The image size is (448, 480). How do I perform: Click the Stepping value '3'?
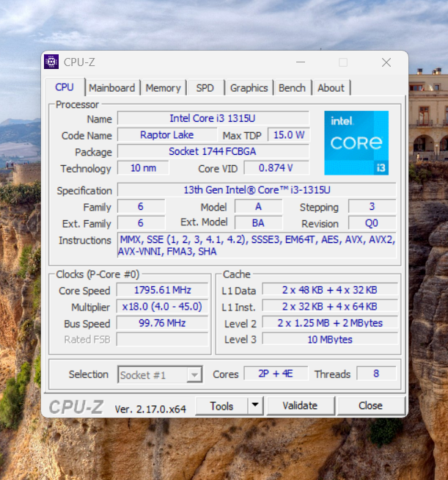tap(372, 207)
